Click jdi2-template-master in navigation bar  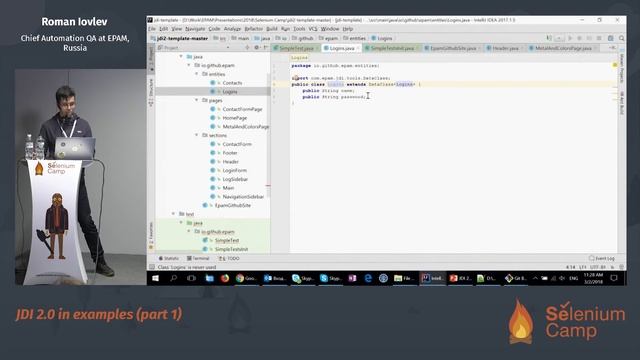180,38
